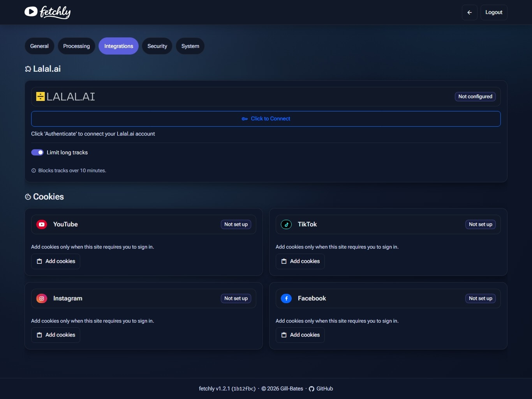Click the Facebook service icon
Image resolution: width=532 pixels, height=399 pixels.
286,298
